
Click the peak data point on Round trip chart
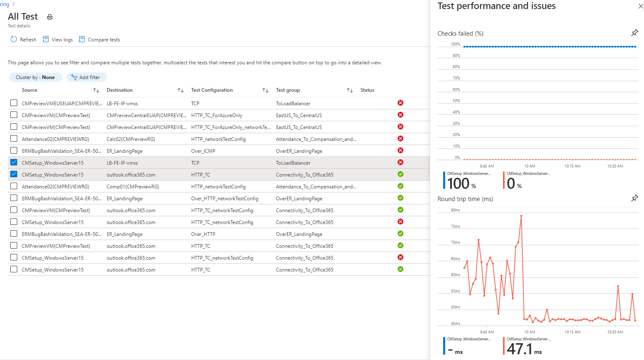[x=521, y=216]
